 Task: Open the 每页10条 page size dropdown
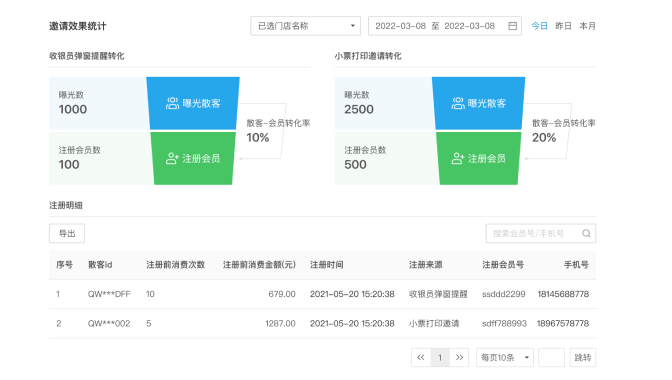(505, 357)
